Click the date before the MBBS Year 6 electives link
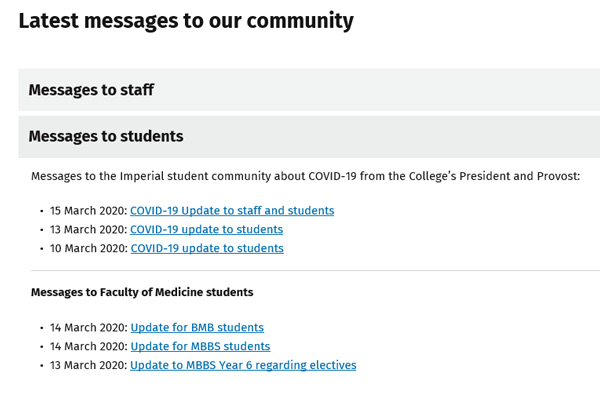 88,365
